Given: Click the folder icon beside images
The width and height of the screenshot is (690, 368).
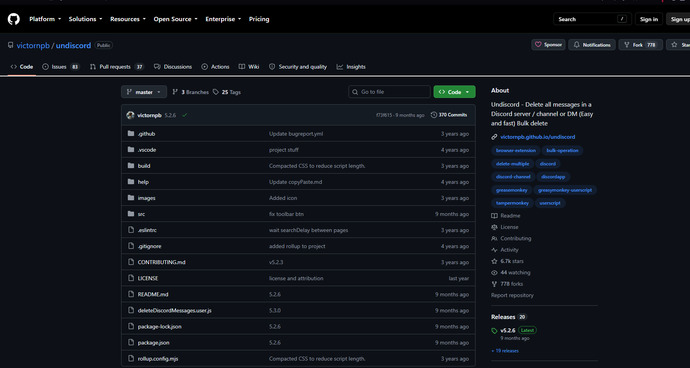Looking at the screenshot, I should tap(131, 198).
